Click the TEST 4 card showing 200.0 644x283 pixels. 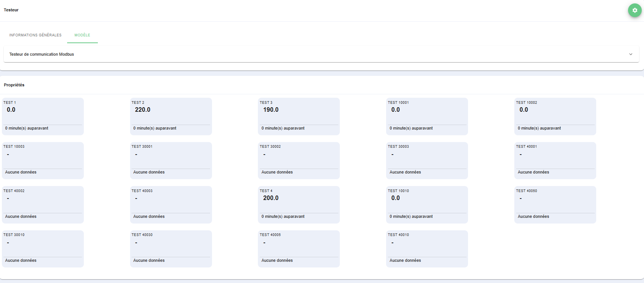[x=299, y=205]
